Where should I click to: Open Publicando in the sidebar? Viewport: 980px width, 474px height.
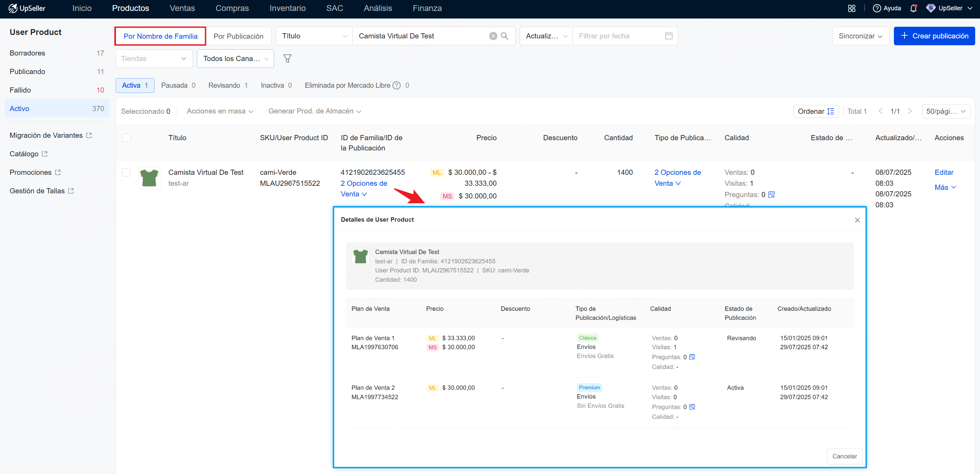pos(57,72)
